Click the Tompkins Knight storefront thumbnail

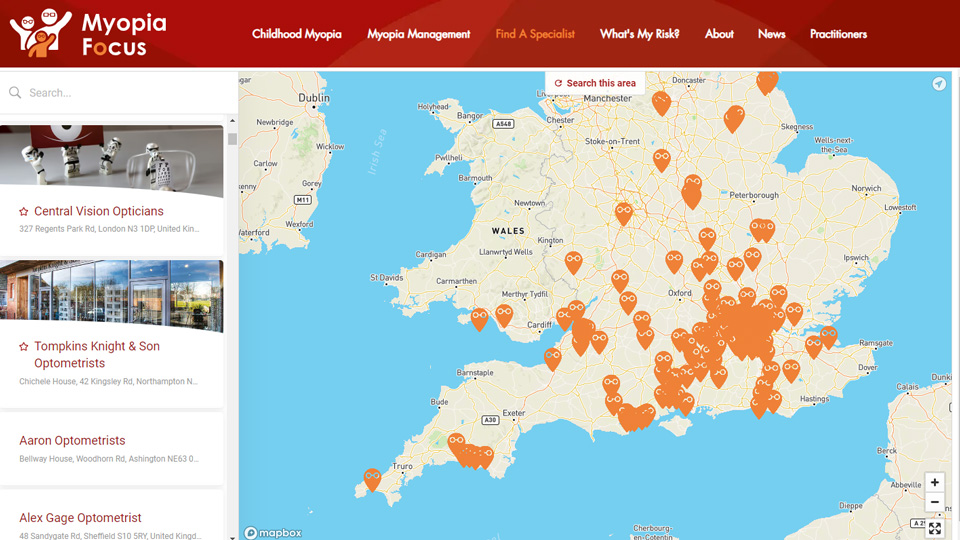[x=111, y=296]
